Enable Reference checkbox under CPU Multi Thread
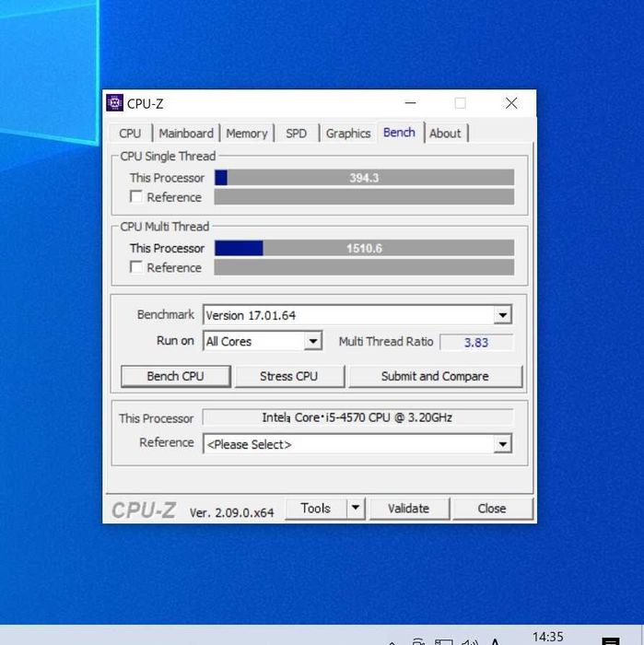Screen dimensions: 644x645 tap(136, 267)
